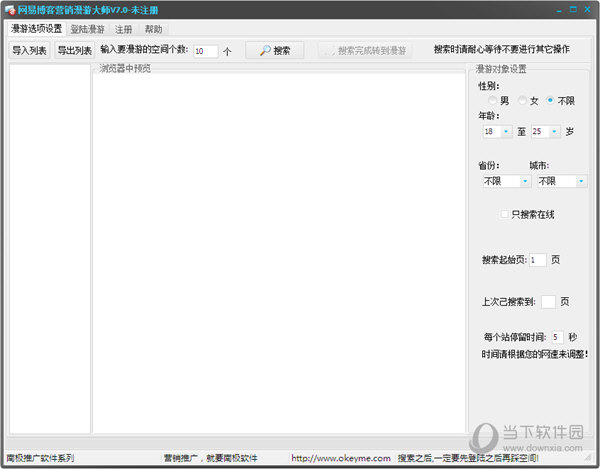Enable the 只搜索在线 checkbox
This screenshot has width=600, height=469.
(505, 214)
